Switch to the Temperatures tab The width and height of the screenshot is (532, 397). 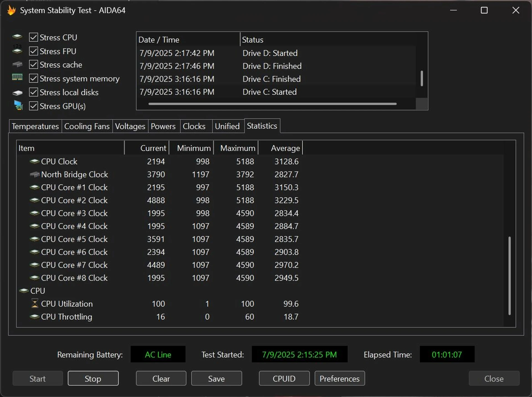point(35,126)
